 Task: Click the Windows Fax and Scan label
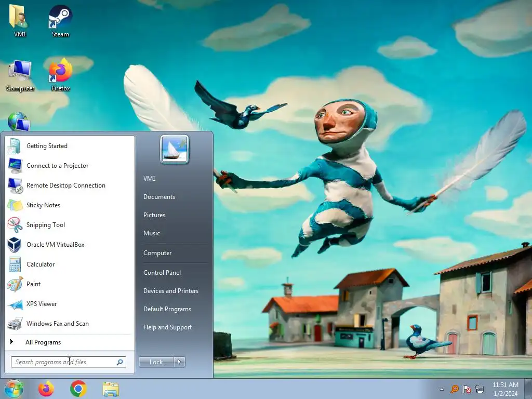click(57, 323)
